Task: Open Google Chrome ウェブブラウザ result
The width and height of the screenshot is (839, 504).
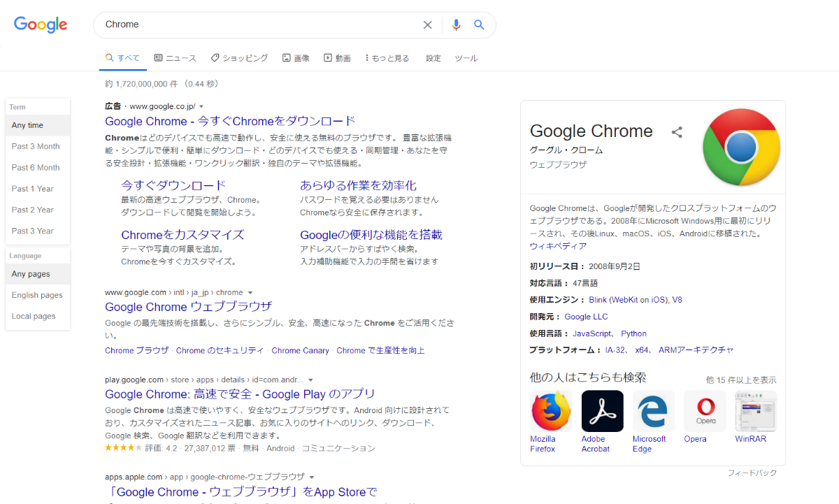Action: pyautogui.click(x=188, y=306)
